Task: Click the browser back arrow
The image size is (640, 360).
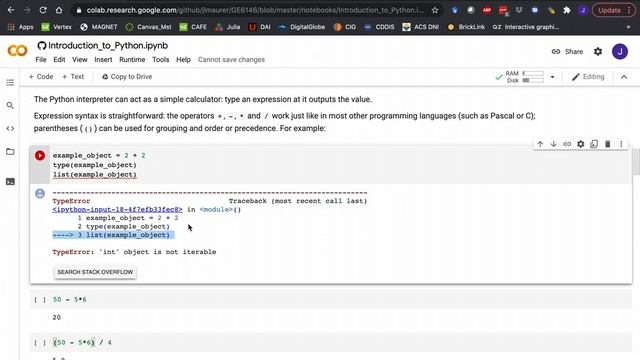Action: click(x=11, y=10)
